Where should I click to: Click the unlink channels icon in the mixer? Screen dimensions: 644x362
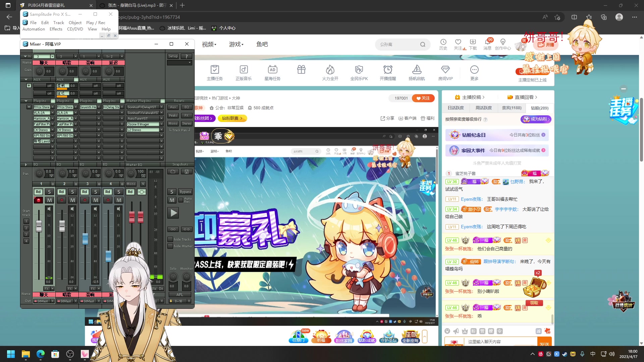click(186, 229)
